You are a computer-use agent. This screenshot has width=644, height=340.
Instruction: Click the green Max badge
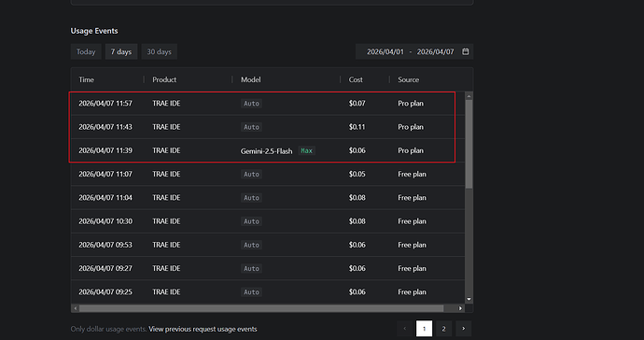(307, 150)
